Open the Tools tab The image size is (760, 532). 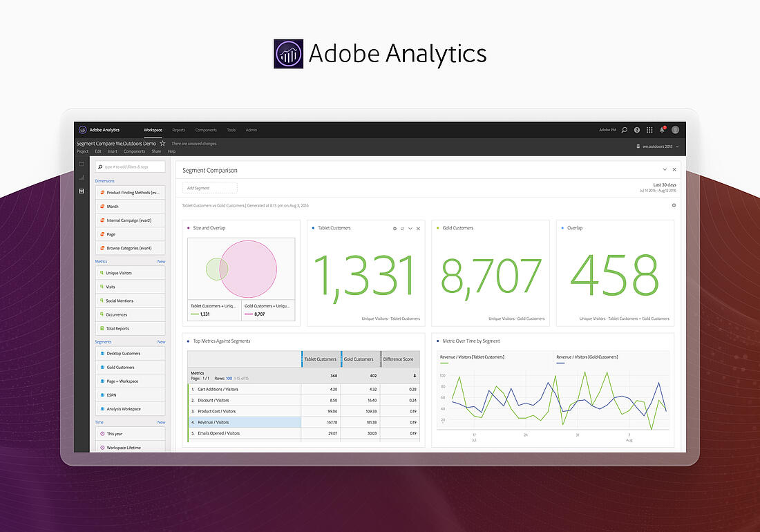231,130
